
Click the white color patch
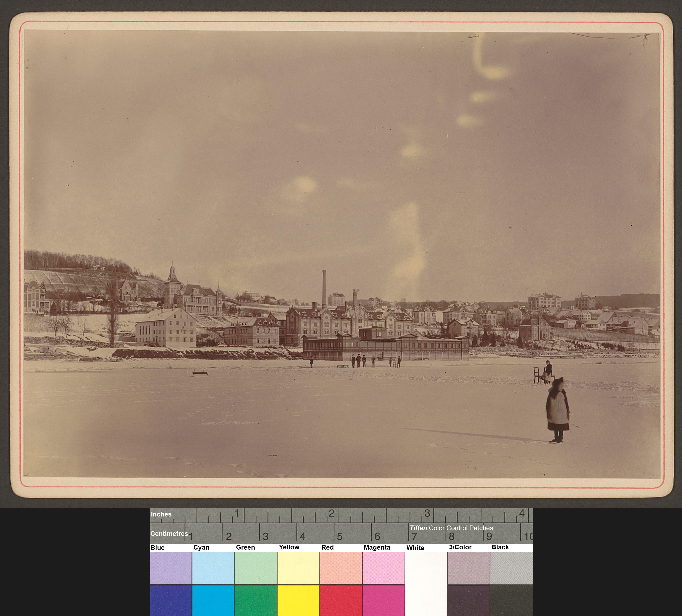[x=426, y=584]
